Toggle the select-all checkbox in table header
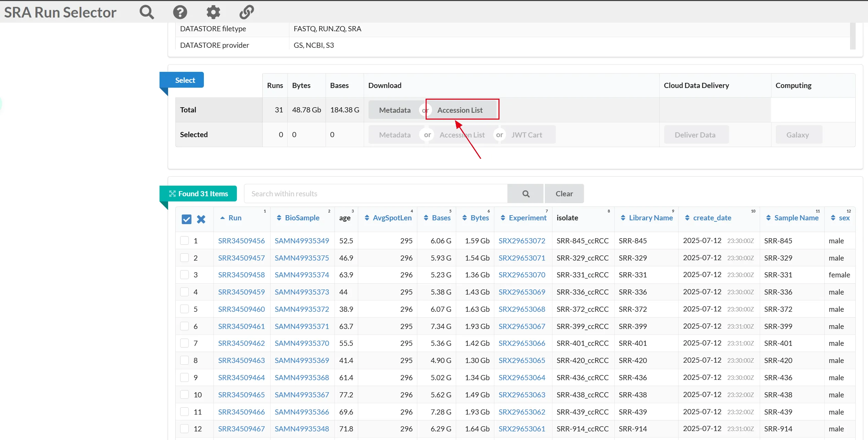This screenshot has height=440, width=868. coord(186,219)
